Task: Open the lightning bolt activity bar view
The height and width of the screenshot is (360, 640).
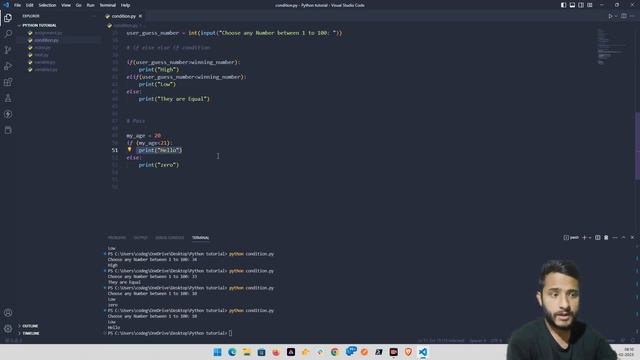Action: point(8,114)
